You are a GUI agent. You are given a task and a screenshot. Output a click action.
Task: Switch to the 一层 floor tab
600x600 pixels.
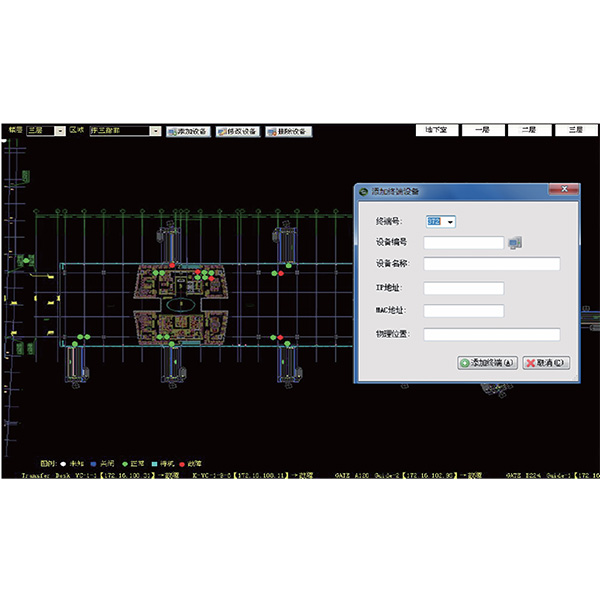tap(481, 130)
